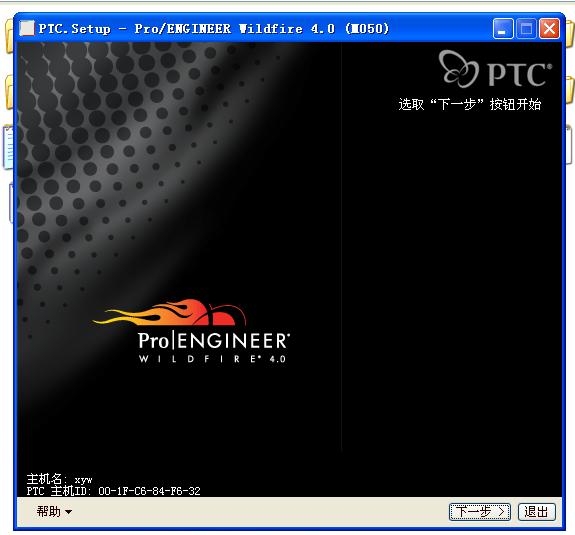This screenshot has width=575, height=535.
Task: Click the PTC 主机ID: 00-1F-C6-84-F6-32 text
Action: [x=113, y=491]
